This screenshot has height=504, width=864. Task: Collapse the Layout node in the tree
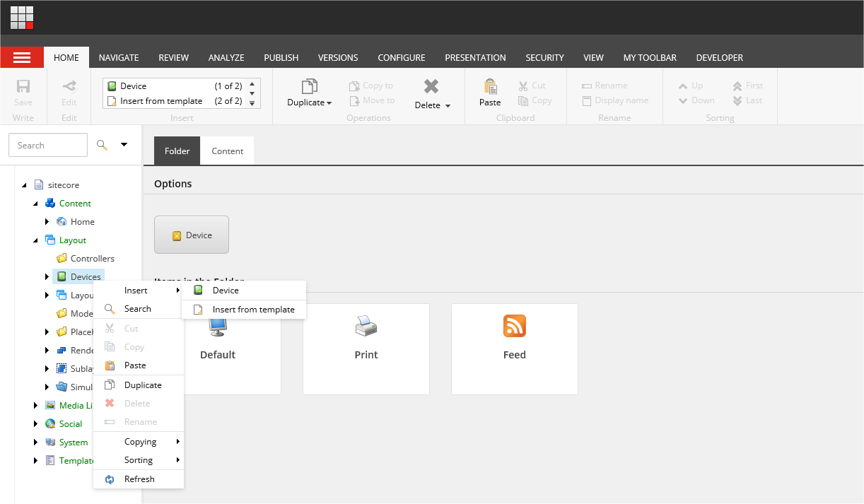coord(35,240)
